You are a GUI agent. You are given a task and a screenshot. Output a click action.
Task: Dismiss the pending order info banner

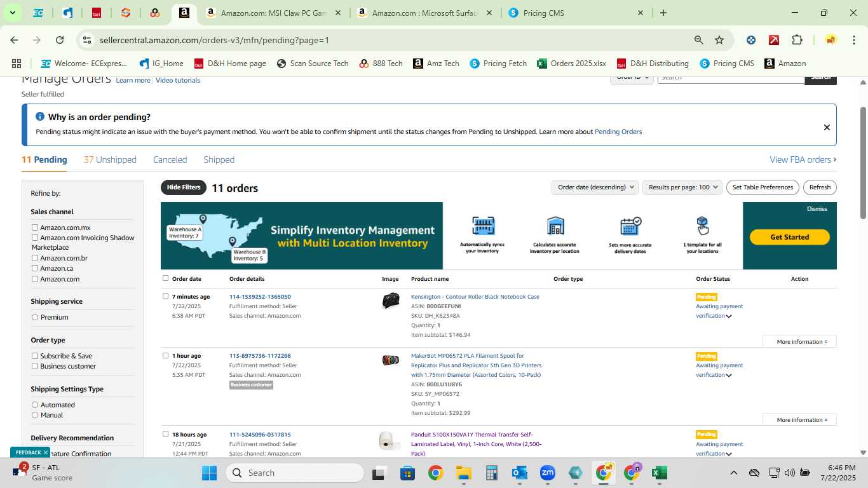click(827, 127)
